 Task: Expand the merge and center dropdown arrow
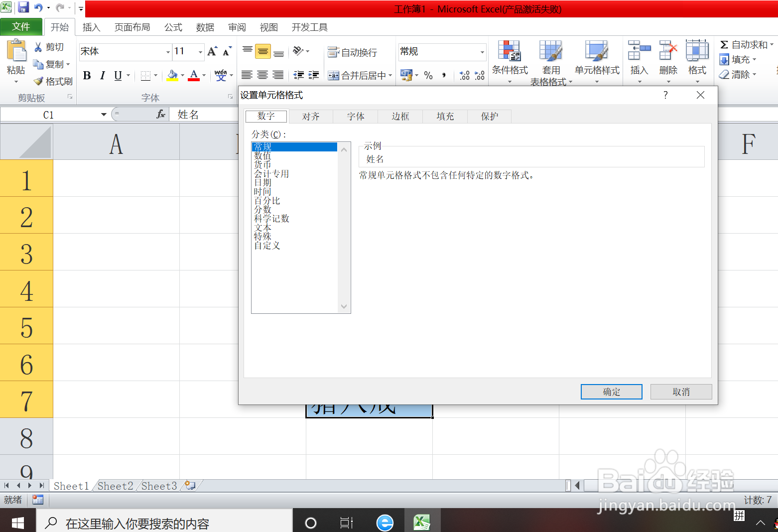point(390,76)
